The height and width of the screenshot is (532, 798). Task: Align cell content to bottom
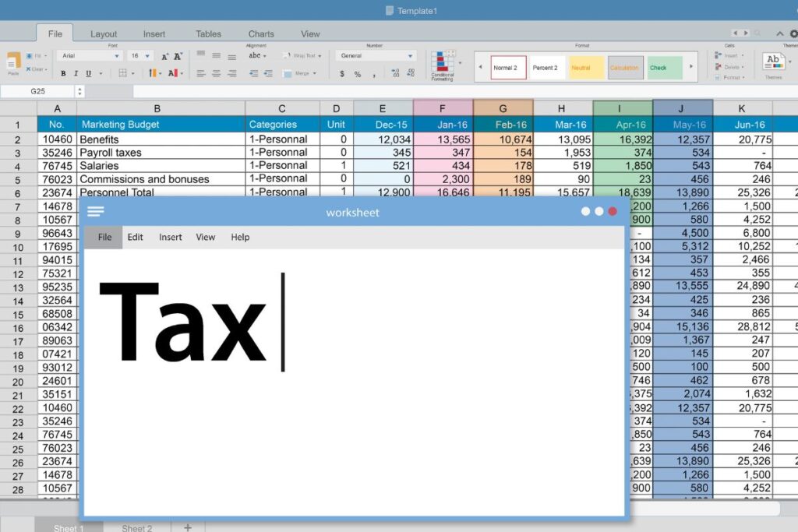point(232,57)
